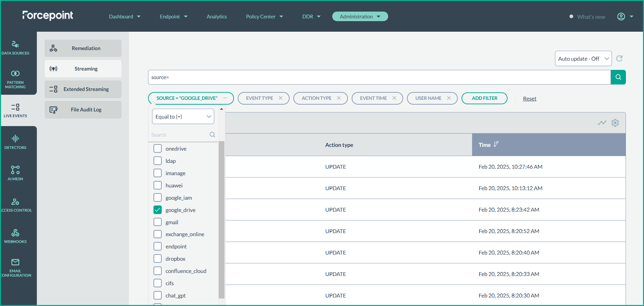Screen dimensions: 644x306
Task: Expand the Auto update - Off dropdown
Action: click(583, 59)
